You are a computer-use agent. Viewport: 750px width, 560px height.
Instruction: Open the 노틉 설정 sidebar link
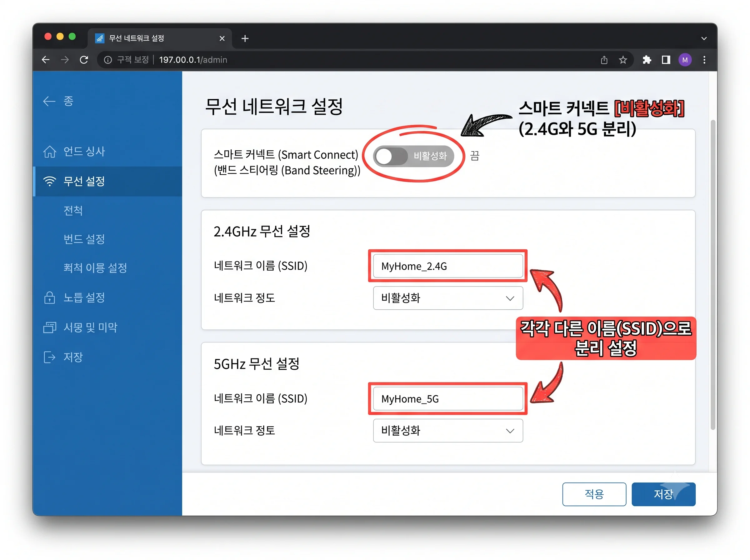pos(84,297)
